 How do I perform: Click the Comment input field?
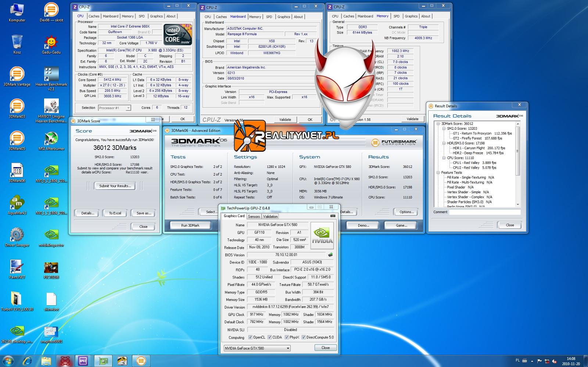485,212
